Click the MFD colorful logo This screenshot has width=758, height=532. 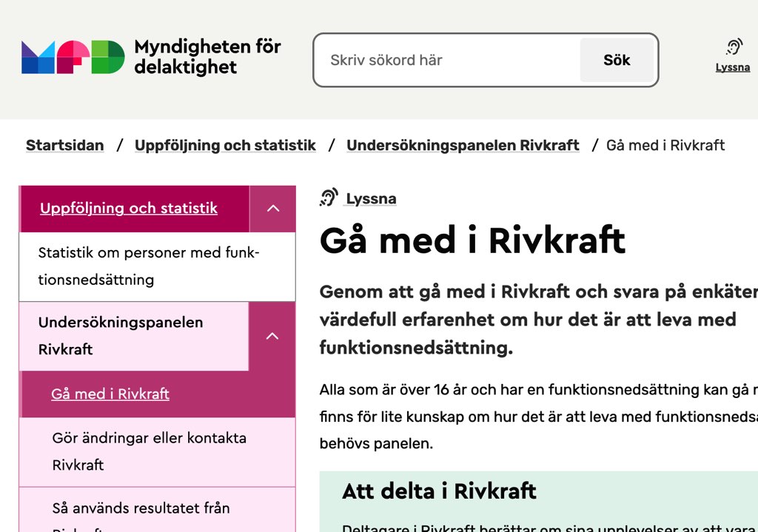pyautogui.click(x=73, y=57)
